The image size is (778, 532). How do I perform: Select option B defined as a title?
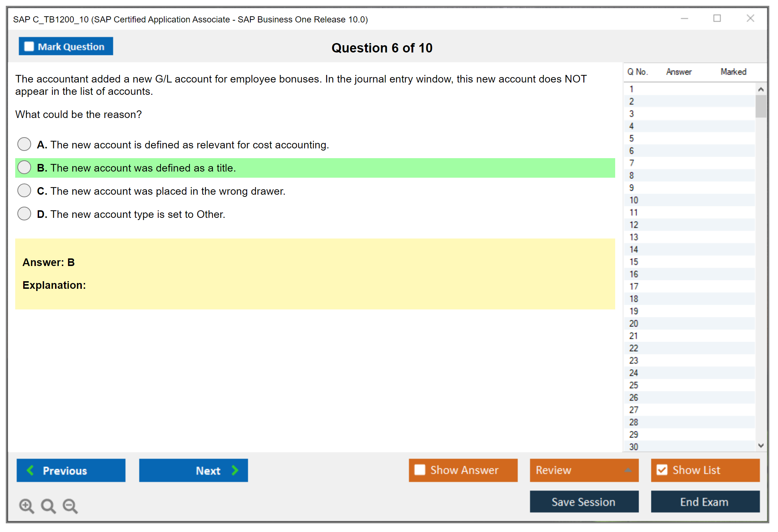[24, 167]
